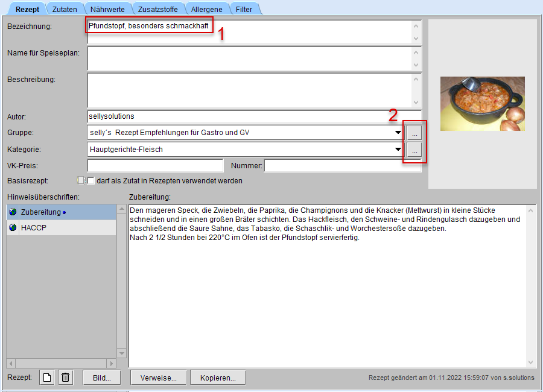Click the Basisrezept icon left of checkbox
The height and width of the screenshot is (392, 543).
point(81,180)
